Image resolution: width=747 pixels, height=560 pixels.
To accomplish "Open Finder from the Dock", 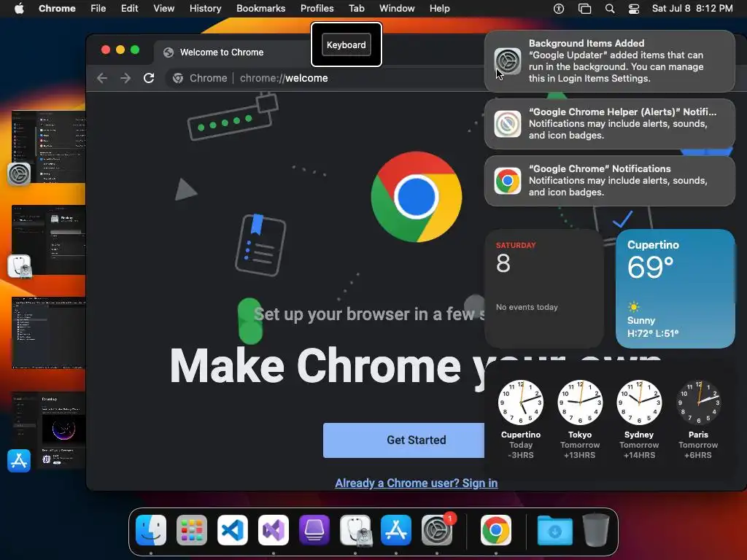I will click(151, 530).
